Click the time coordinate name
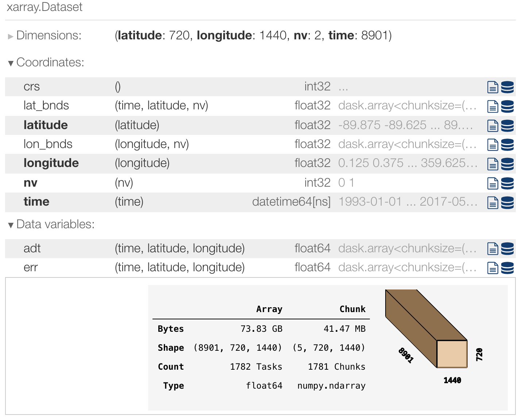 coord(36,202)
